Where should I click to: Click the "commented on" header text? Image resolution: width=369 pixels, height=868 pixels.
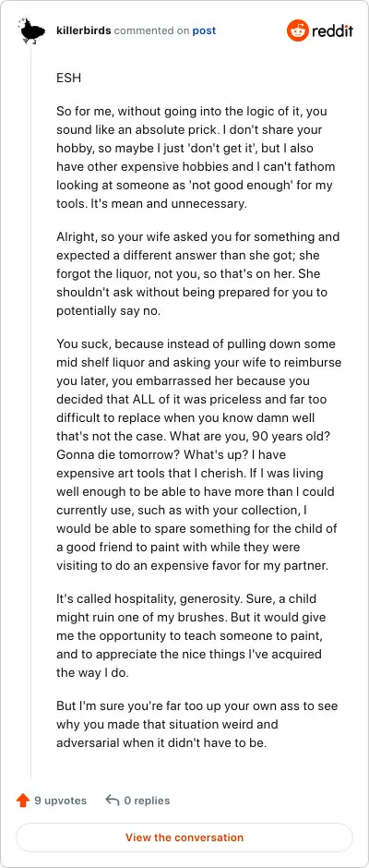pos(151,31)
